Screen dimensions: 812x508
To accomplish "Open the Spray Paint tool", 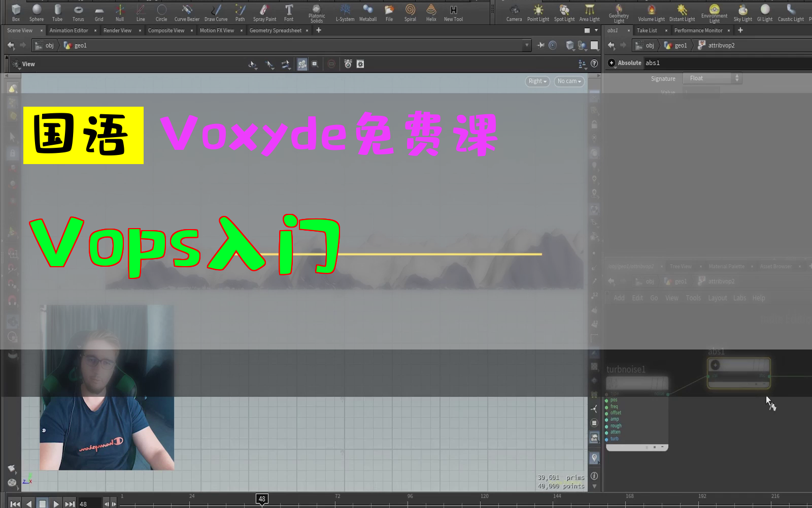I will tap(264, 13).
